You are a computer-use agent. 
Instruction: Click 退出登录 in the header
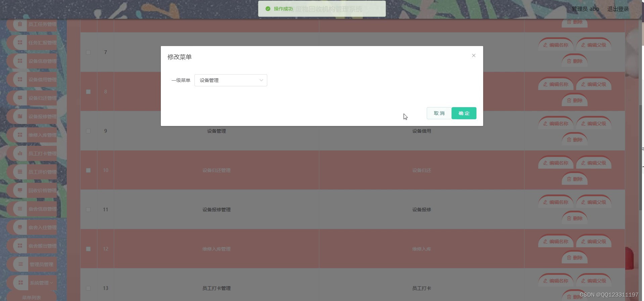tap(618, 9)
